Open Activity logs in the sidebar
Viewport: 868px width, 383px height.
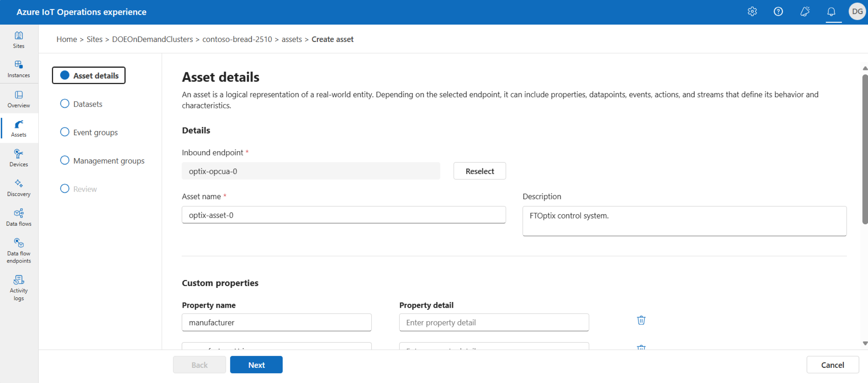tap(19, 288)
